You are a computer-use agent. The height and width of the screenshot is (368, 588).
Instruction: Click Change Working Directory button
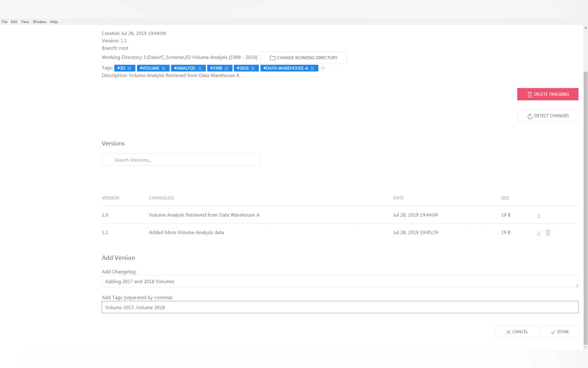pos(303,58)
